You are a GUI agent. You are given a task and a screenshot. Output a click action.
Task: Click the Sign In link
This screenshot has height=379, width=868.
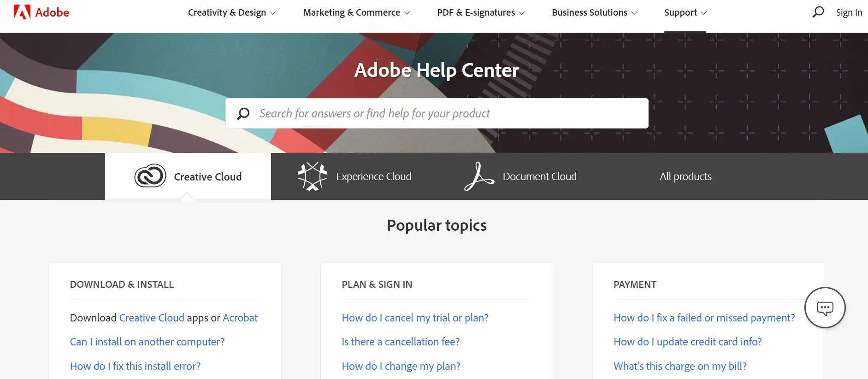tap(849, 12)
